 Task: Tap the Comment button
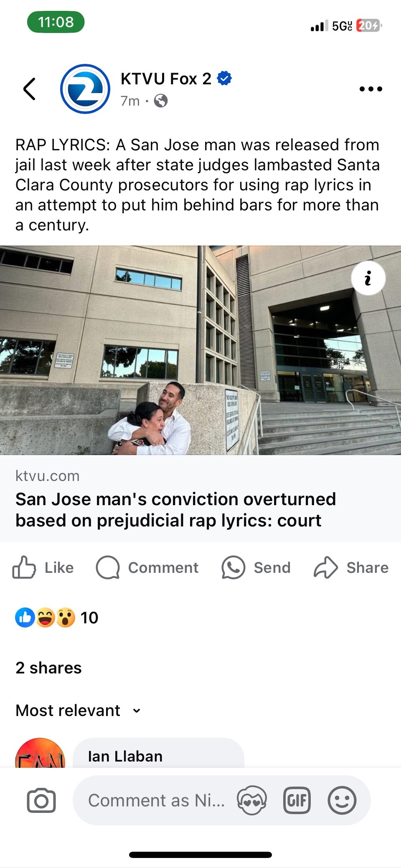point(147,567)
